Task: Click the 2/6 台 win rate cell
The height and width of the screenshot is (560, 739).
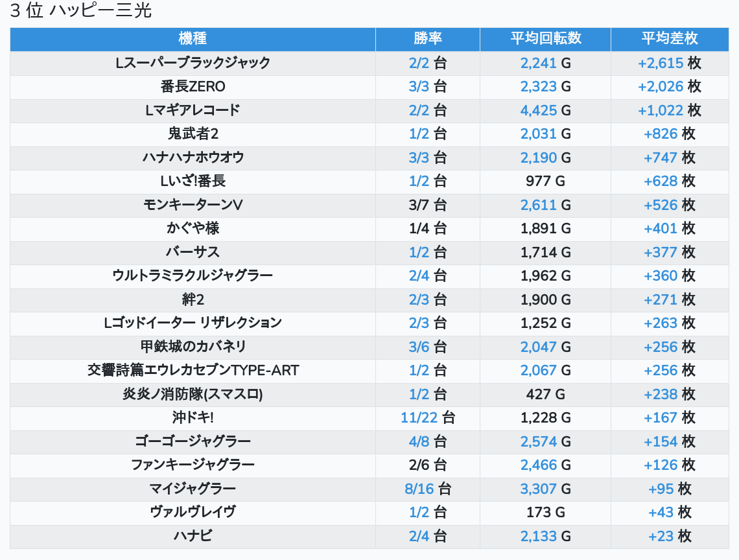Action: click(427, 465)
